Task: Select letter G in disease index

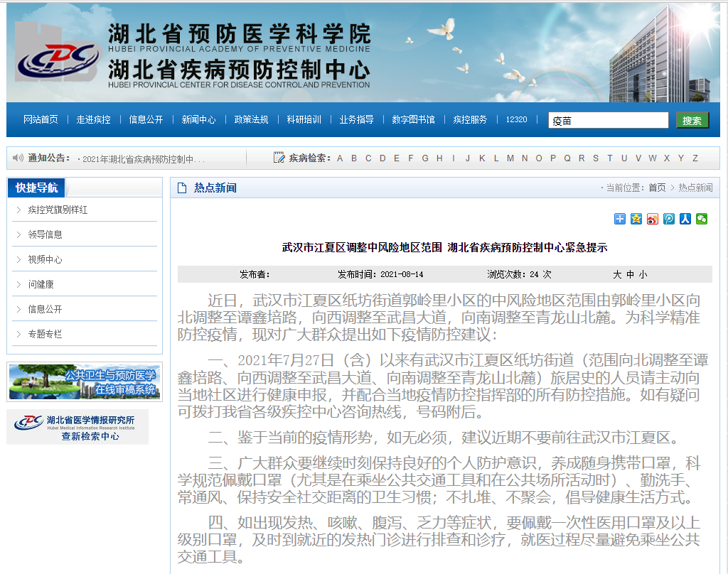Action: tap(425, 158)
